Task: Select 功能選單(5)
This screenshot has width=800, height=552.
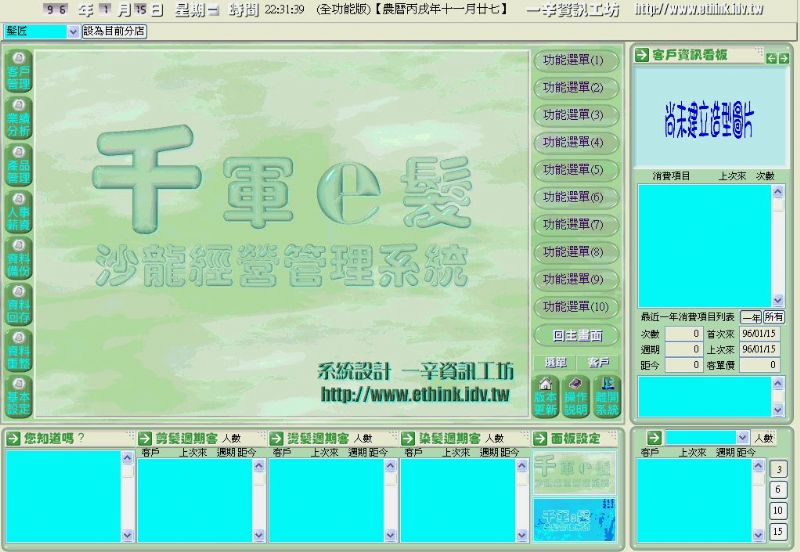Action: click(x=576, y=170)
